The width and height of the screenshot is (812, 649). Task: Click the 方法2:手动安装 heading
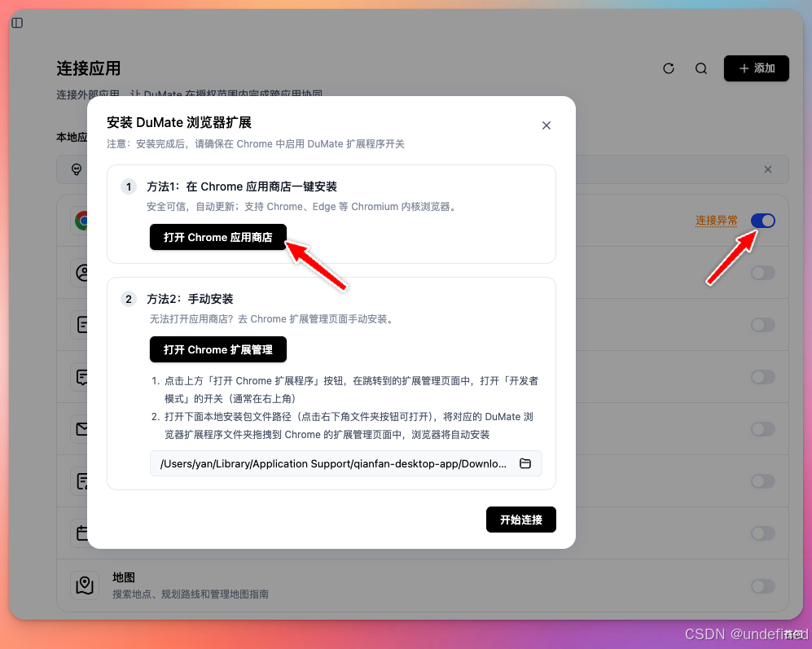pos(190,299)
